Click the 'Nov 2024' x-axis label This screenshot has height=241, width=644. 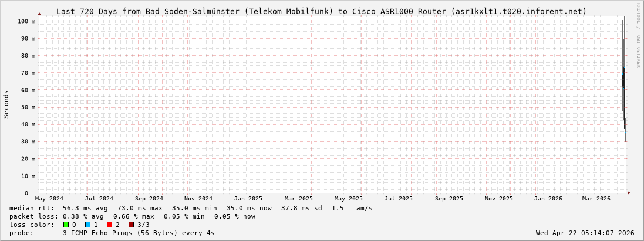198,199
